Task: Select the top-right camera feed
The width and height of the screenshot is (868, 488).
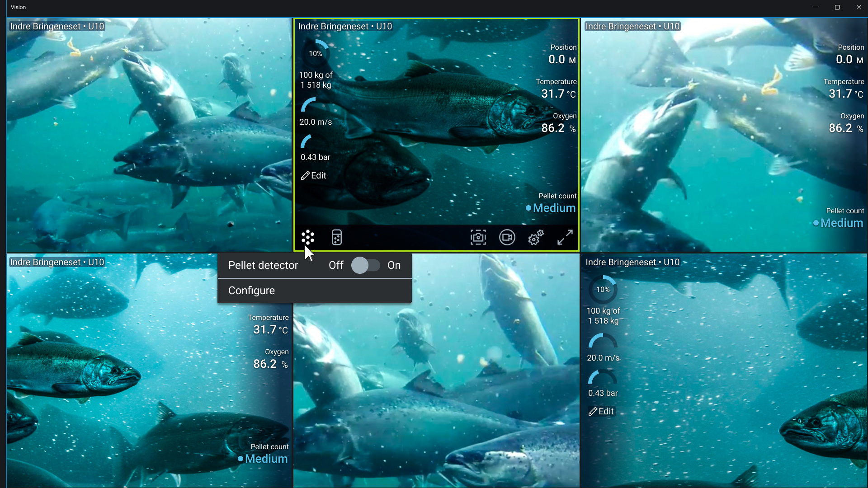Action: point(723,136)
